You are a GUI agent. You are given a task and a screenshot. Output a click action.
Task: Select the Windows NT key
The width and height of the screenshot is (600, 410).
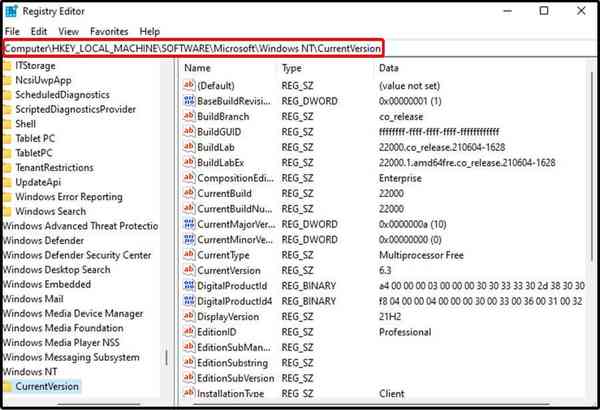30,372
